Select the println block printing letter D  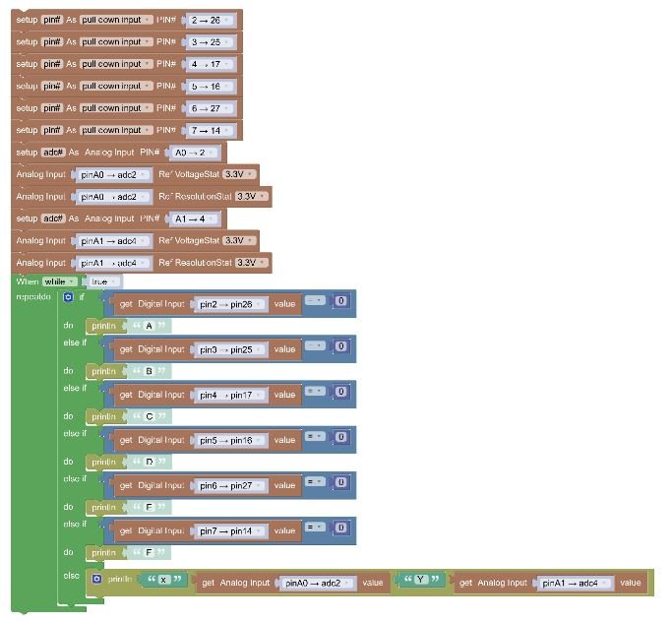tap(102, 462)
